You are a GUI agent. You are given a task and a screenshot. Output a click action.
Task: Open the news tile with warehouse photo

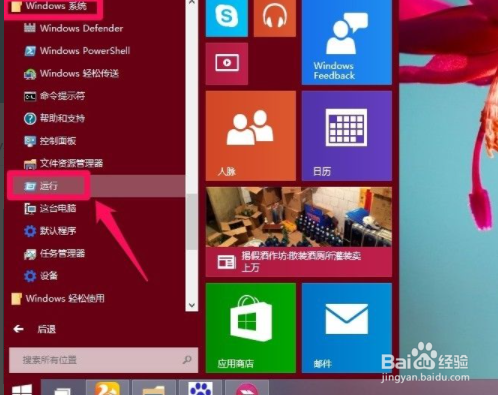coord(299,232)
